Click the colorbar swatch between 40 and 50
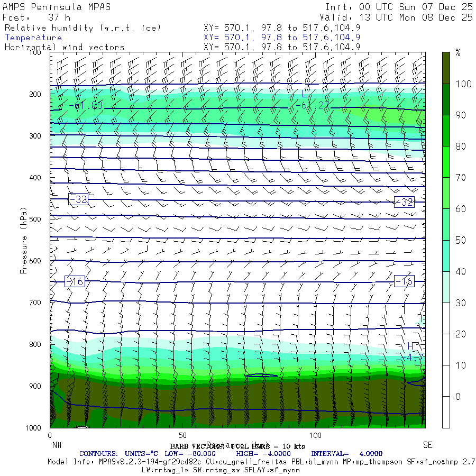Viewport: 476px width, 476px height. pos(446,256)
